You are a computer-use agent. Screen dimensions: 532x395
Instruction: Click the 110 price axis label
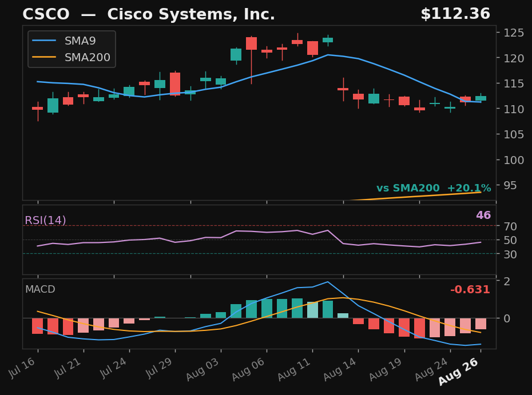(x=514, y=109)
